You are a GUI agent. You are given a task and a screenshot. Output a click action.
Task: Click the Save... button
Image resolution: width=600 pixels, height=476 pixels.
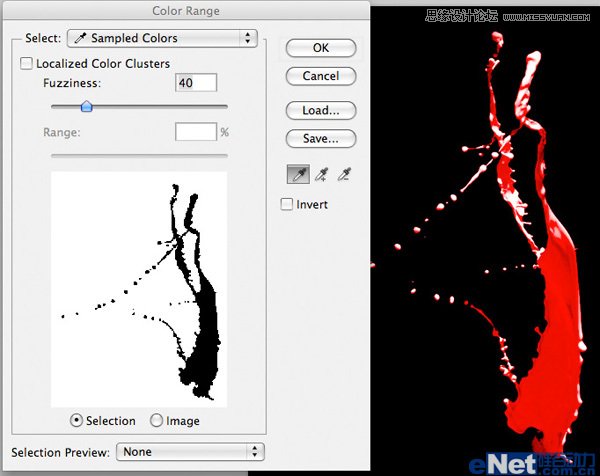[320, 139]
